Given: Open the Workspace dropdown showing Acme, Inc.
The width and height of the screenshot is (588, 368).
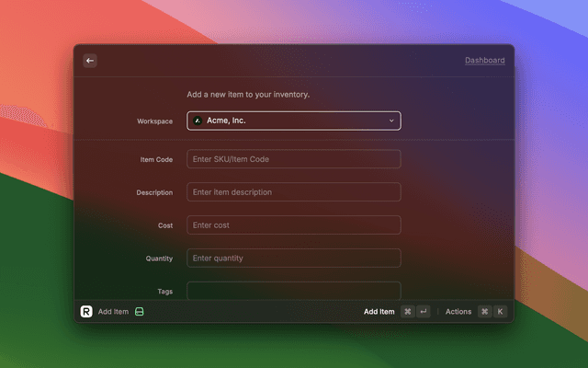Looking at the screenshot, I should pos(293,121).
